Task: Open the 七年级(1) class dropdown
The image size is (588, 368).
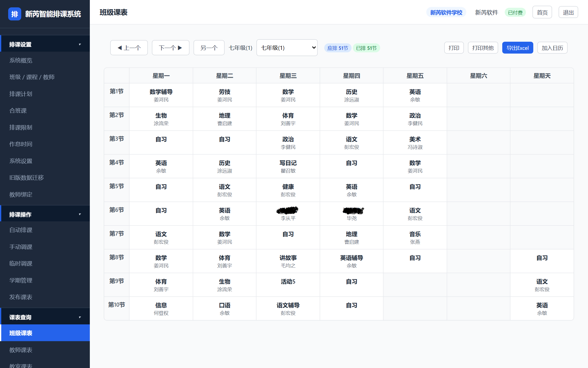Action: 287,48
